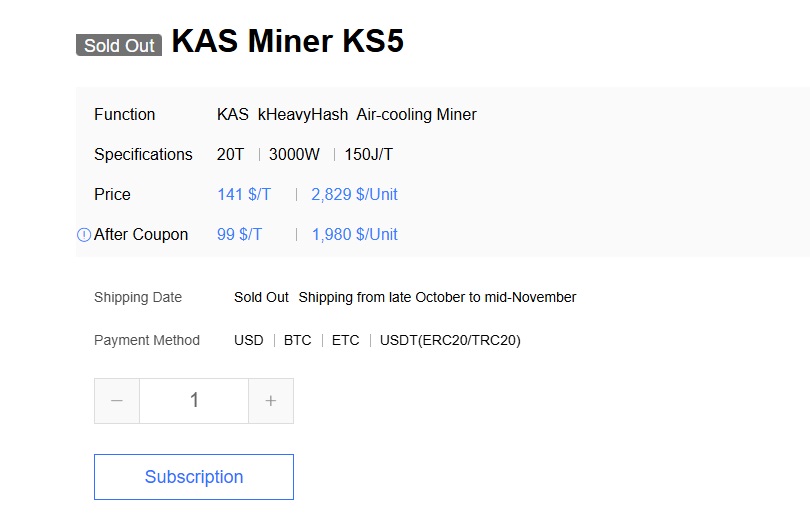Click the 150J/T specification
This screenshot has width=810, height=525.
point(369,154)
